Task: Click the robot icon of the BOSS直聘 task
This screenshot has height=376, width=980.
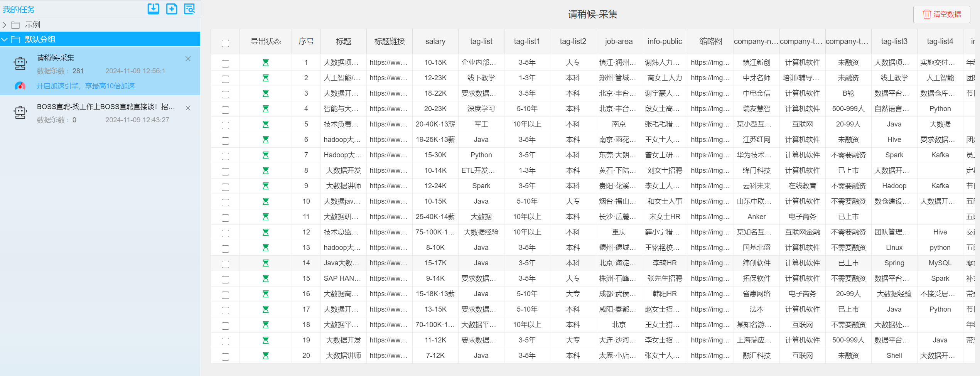Action: 20,112
